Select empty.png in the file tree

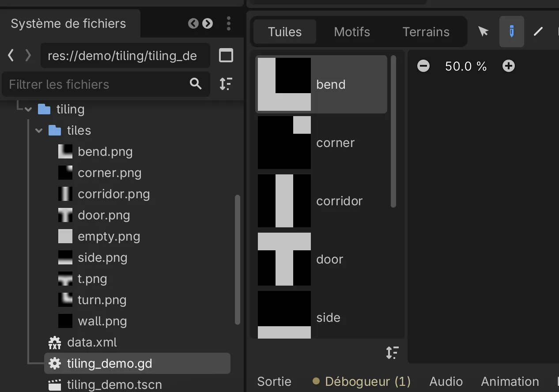[x=109, y=236]
